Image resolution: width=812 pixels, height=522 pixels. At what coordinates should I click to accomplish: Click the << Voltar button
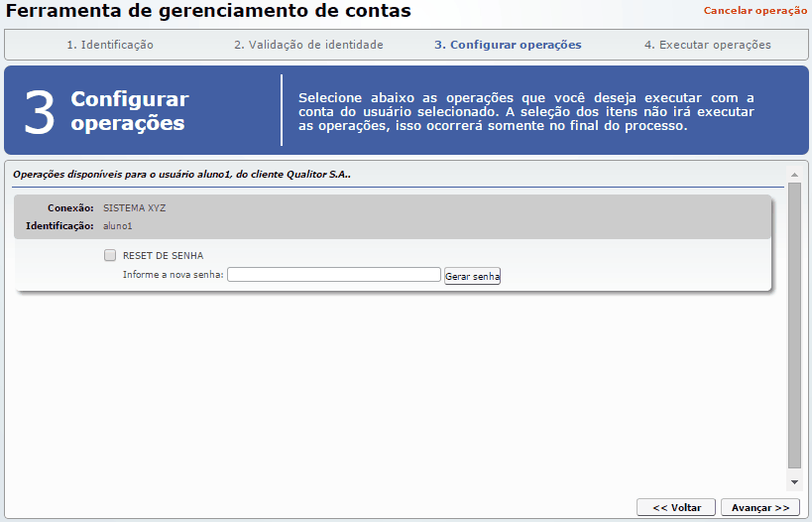tap(676, 507)
